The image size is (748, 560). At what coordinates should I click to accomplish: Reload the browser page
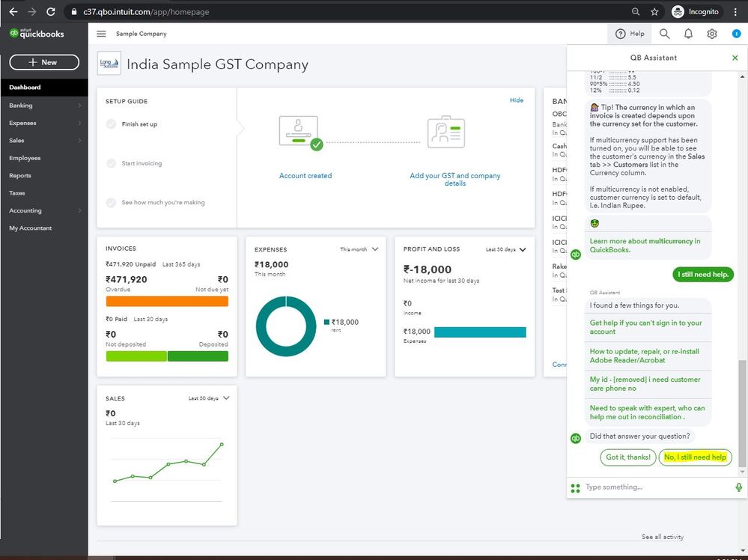click(51, 11)
